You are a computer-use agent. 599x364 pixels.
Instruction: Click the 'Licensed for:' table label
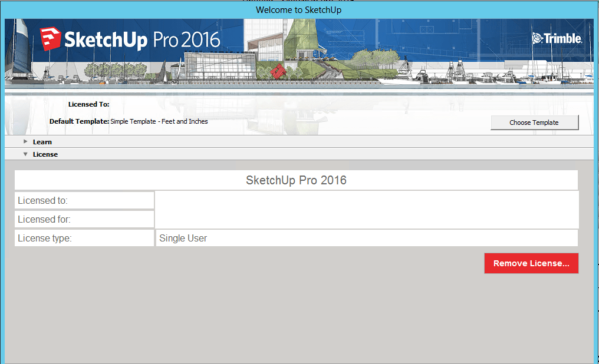[x=44, y=219]
